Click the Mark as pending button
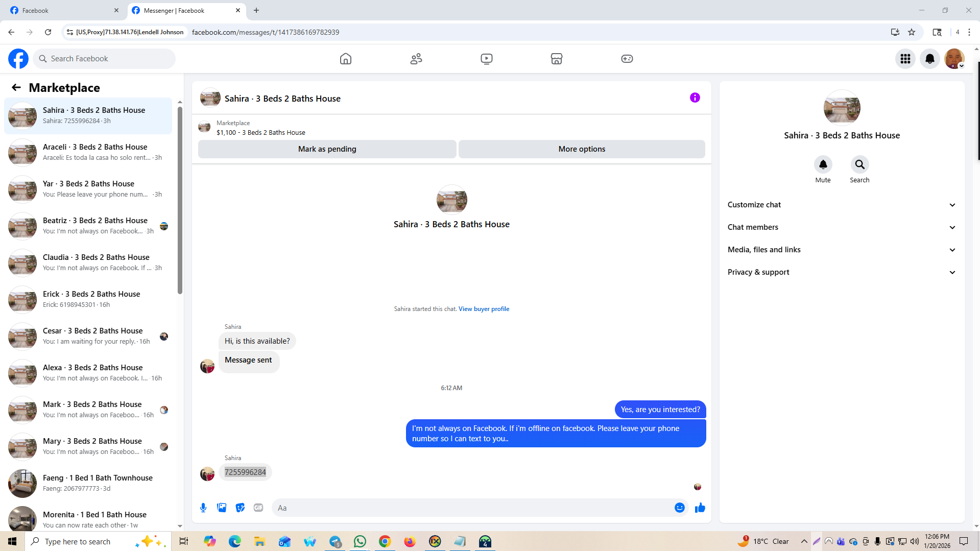 coord(327,149)
